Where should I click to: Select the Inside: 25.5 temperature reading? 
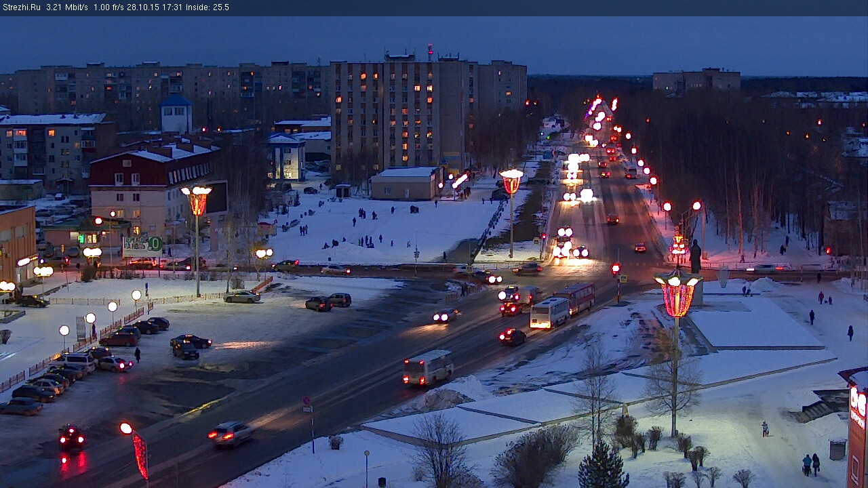click(x=207, y=7)
